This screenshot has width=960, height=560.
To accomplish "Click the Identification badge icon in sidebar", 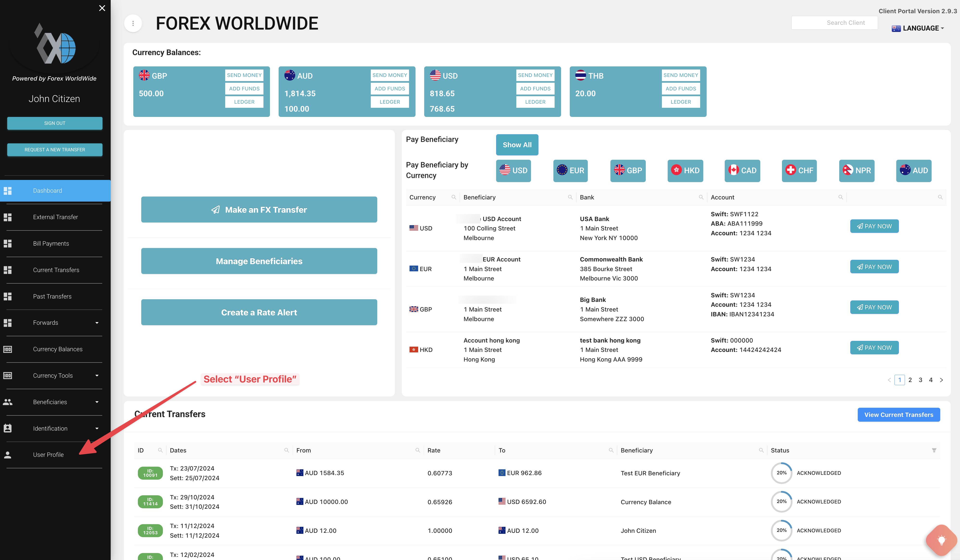I will pos(8,428).
